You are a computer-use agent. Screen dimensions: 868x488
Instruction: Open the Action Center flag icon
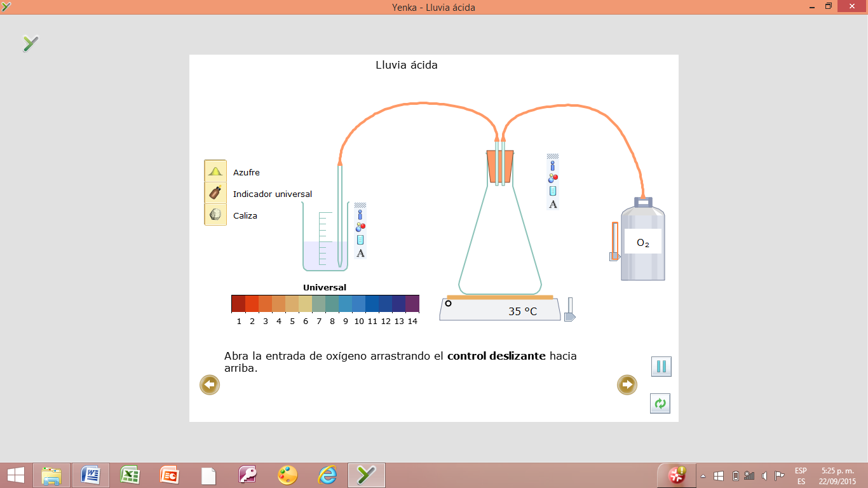pyautogui.click(x=779, y=476)
